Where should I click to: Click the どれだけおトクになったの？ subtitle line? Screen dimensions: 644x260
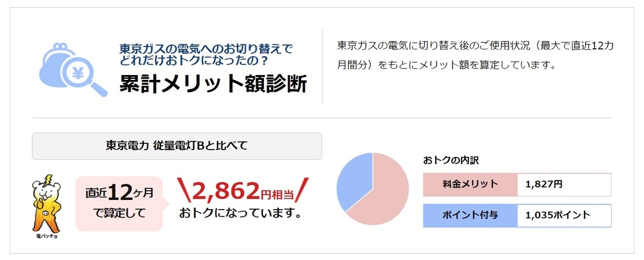(x=194, y=61)
